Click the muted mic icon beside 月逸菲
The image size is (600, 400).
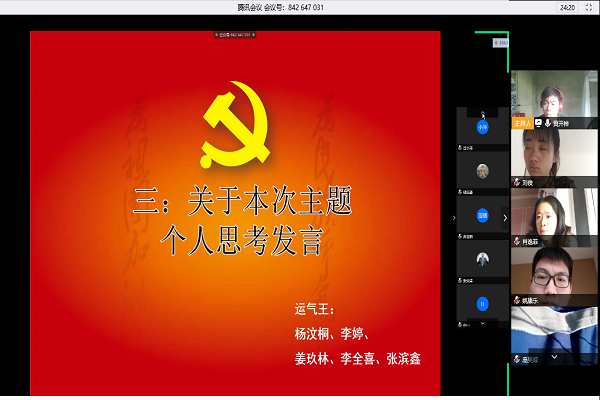tap(517, 241)
